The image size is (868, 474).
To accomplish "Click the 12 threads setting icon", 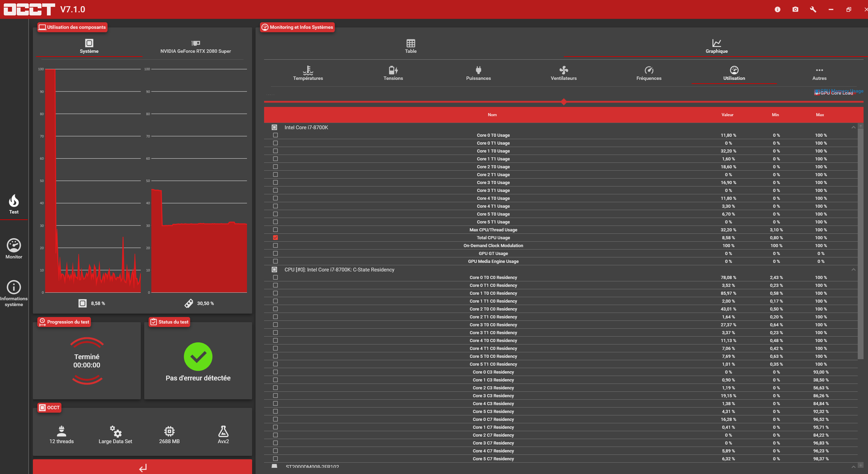I will (62, 431).
